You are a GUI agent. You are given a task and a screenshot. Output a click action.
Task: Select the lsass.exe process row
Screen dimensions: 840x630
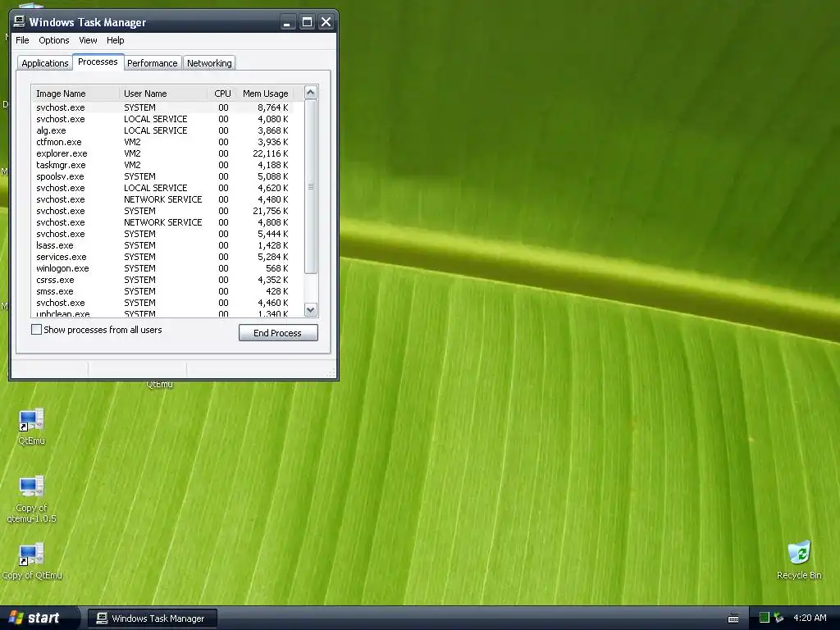click(162, 245)
